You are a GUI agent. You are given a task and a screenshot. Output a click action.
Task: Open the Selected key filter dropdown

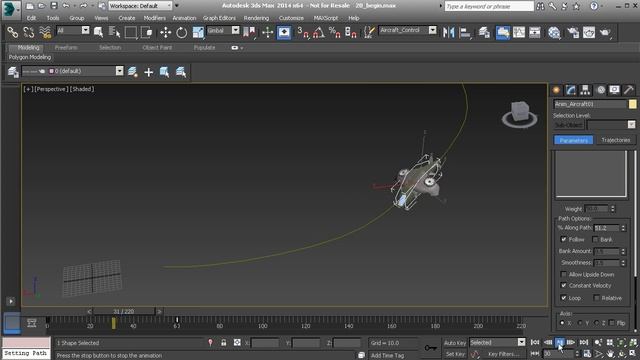click(x=497, y=342)
